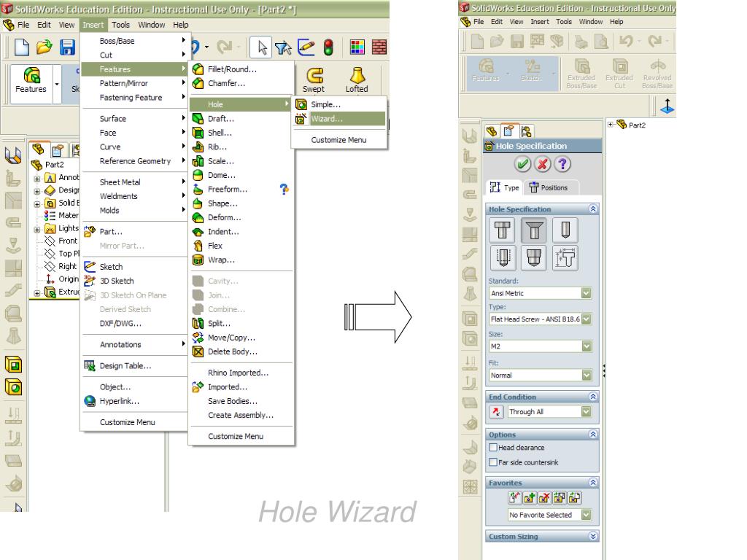Click the Rebuild traffic light icon
747x560 pixels.
(x=328, y=47)
